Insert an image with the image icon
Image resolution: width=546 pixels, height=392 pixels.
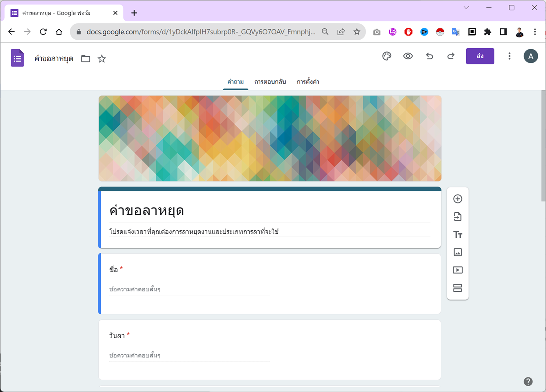point(458,252)
